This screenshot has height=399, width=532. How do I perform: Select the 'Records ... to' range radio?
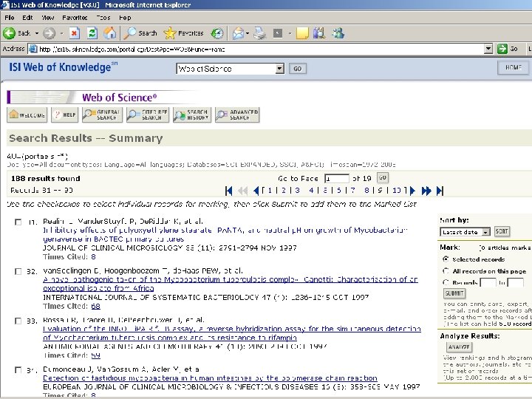click(x=446, y=282)
